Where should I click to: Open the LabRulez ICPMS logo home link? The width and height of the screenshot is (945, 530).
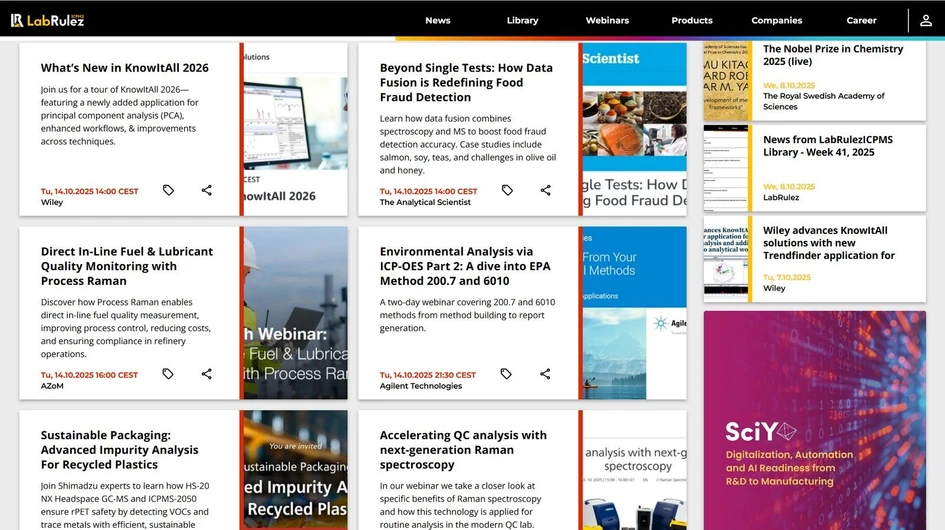(x=47, y=21)
